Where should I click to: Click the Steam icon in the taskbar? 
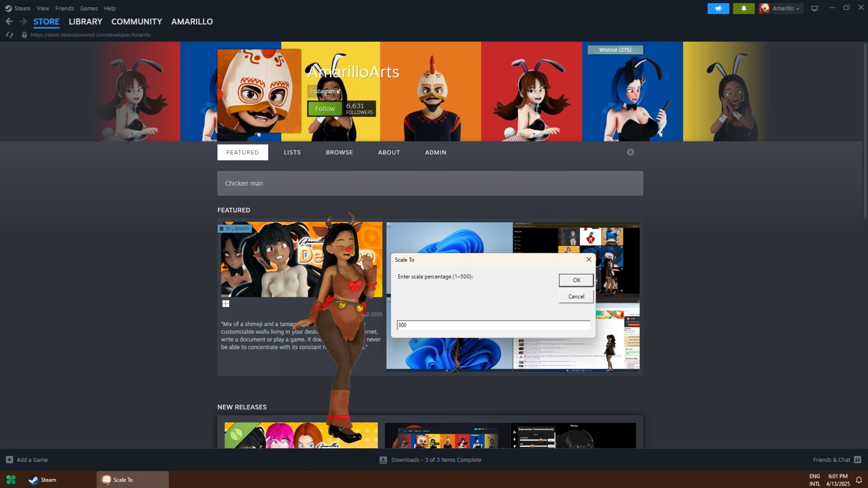33,480
